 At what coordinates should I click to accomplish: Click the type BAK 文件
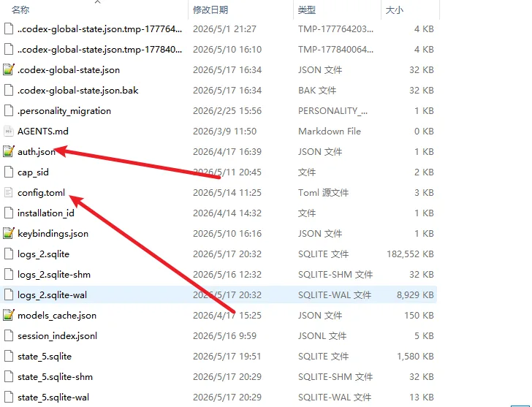pos(317,90)
